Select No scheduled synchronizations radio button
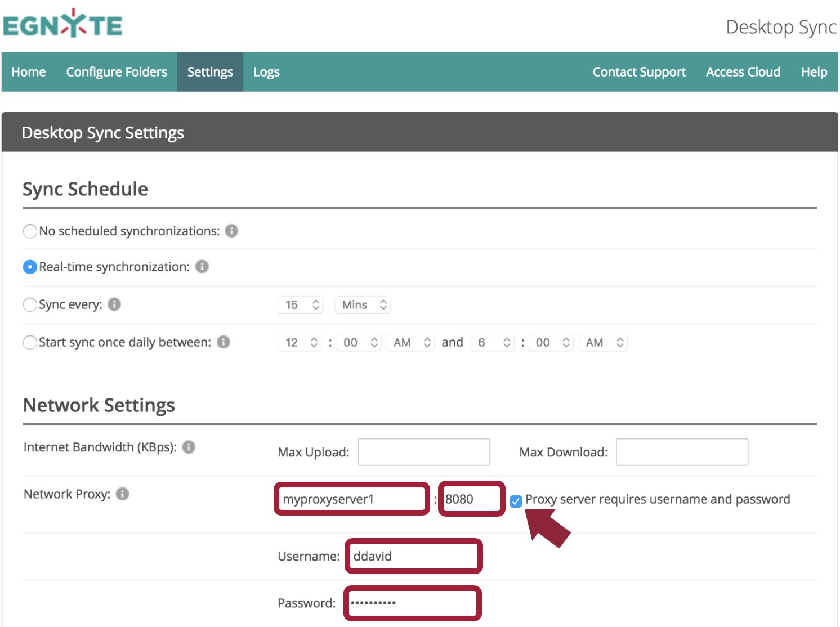Screen dimensions: 840x627 click(x=30, y=231)
